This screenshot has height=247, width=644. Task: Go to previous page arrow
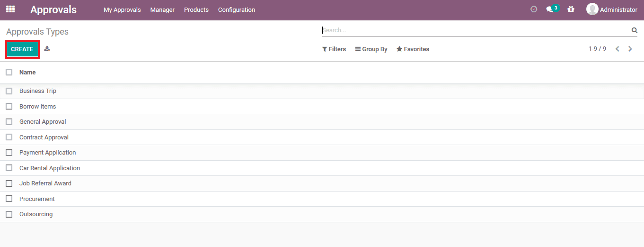[617, 49]
